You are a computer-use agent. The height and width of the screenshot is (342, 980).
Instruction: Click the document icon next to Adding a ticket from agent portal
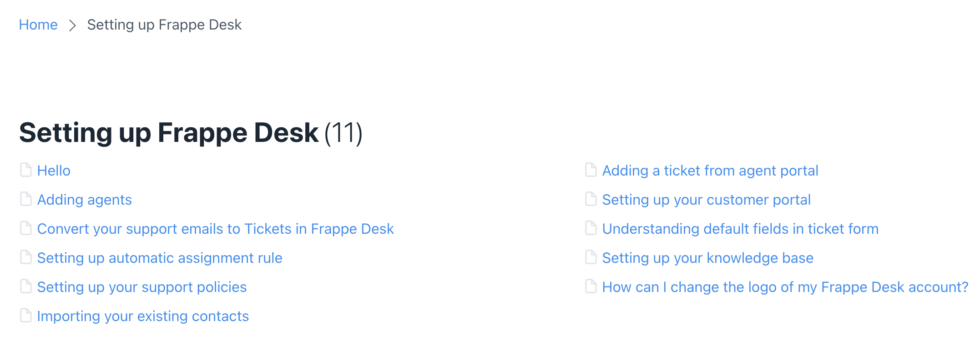point(590,170)
